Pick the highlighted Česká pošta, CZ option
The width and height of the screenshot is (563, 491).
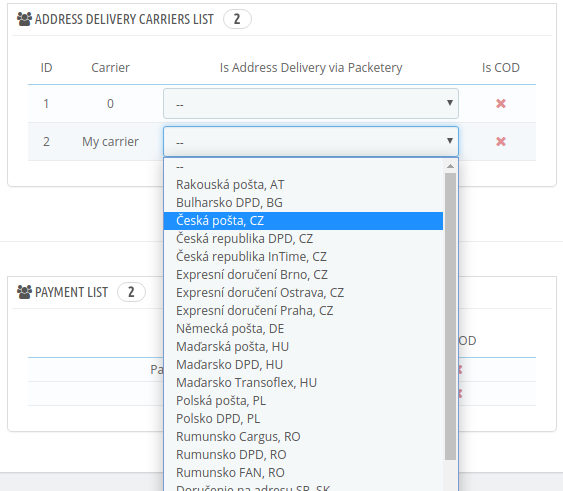pyautogui.click(x=303, y=221)
